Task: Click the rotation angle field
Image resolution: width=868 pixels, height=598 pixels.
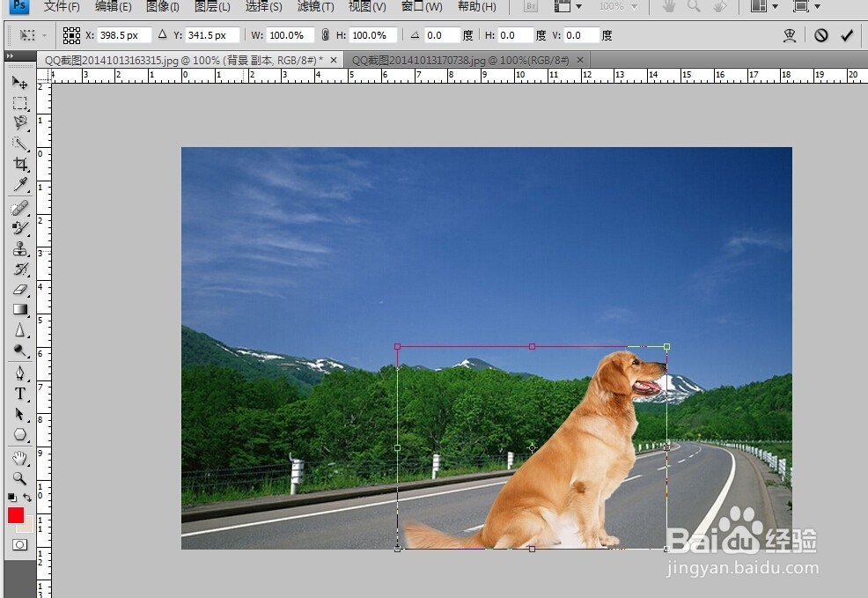Action: tap(442, 35)
